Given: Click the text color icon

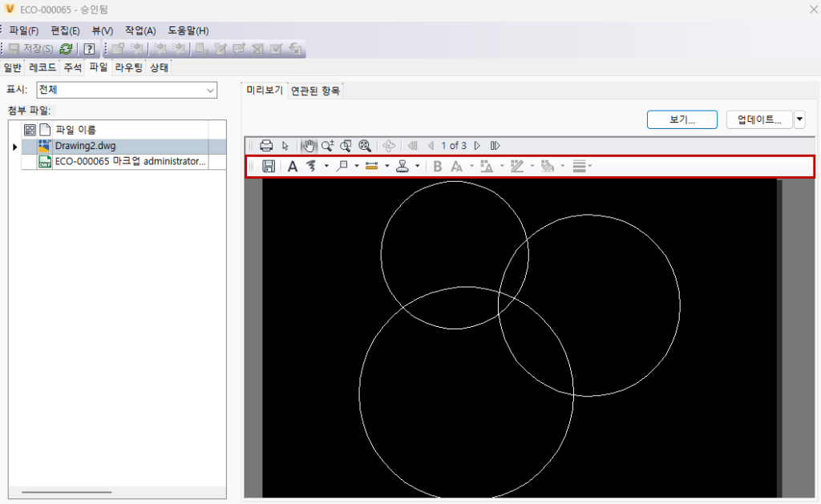Looking at the screenshot, I should click(x=487, y=167).
